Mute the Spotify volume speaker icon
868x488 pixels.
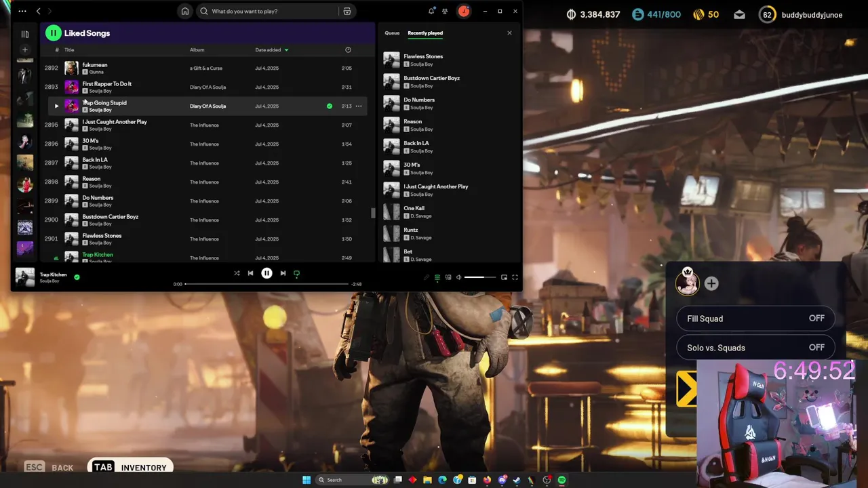(458, 277)
